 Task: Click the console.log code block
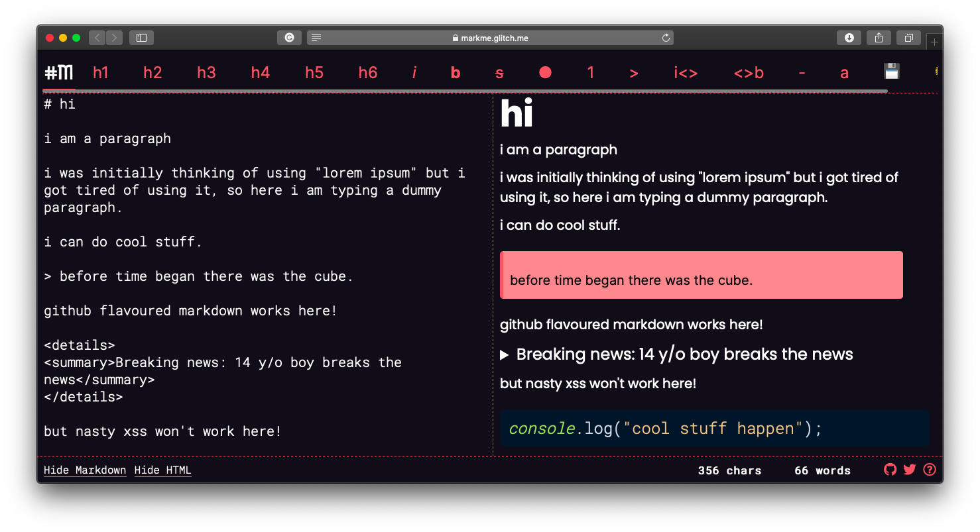click(x=714, y=429)
